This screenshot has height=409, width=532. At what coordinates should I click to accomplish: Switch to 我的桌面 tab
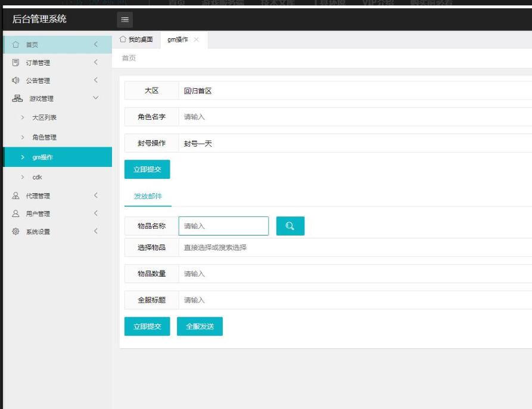(136, 39)
